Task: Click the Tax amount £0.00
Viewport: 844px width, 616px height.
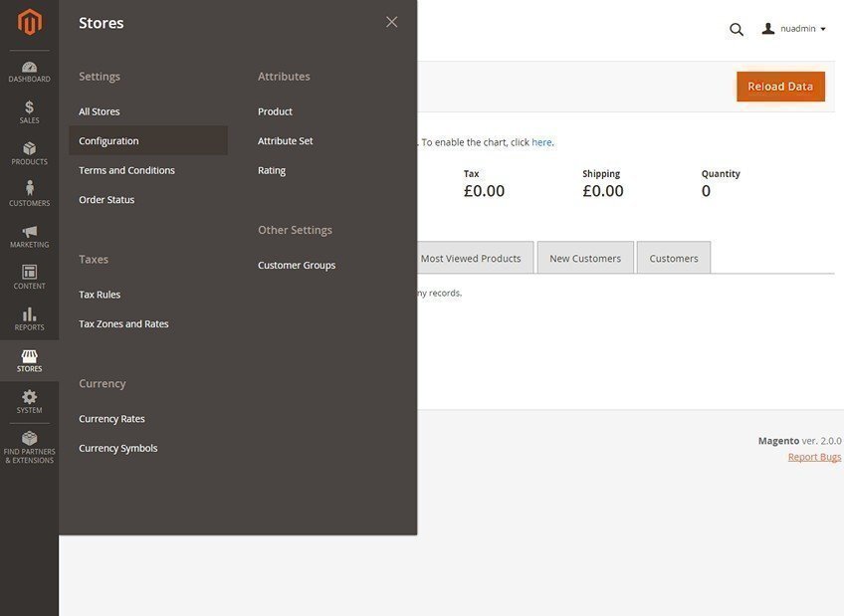Action: (484, 191)
